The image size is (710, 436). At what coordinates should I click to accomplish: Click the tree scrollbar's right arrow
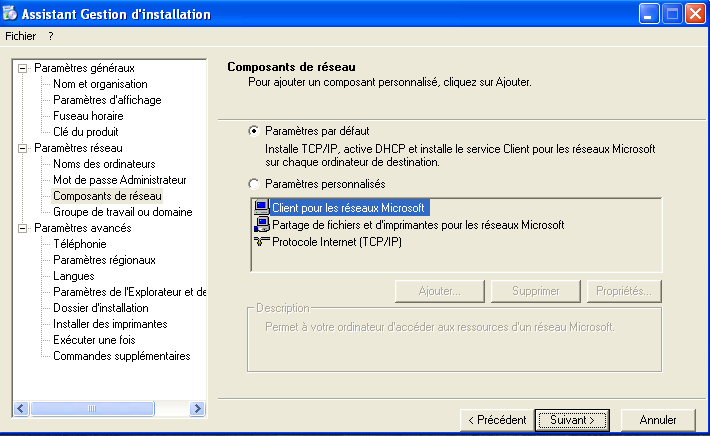[x=197, y=408]
